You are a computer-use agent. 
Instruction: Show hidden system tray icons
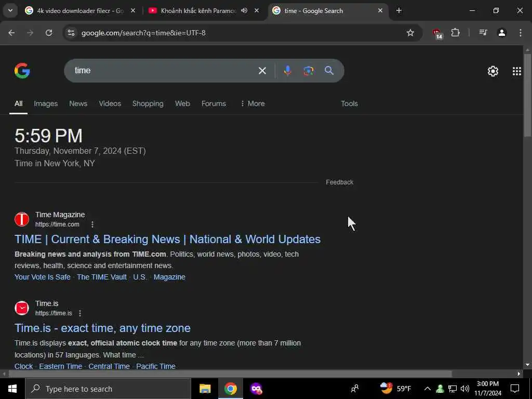pos(427,389)
